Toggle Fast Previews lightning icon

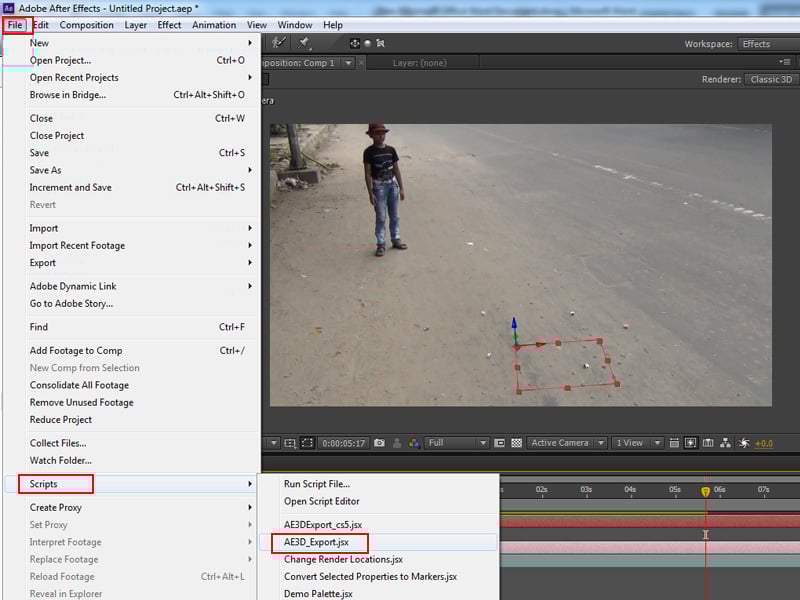(x=690, y=443)
